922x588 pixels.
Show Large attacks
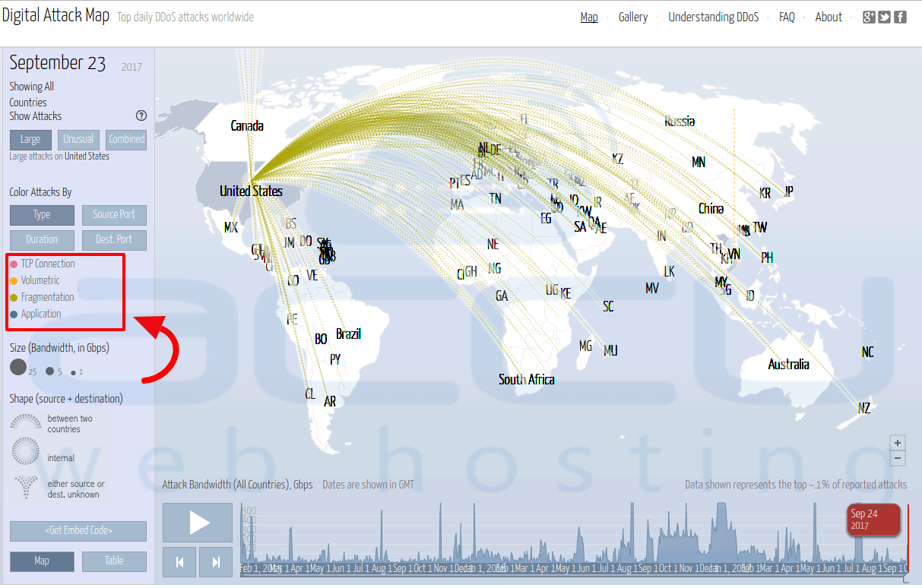point(30,140)
